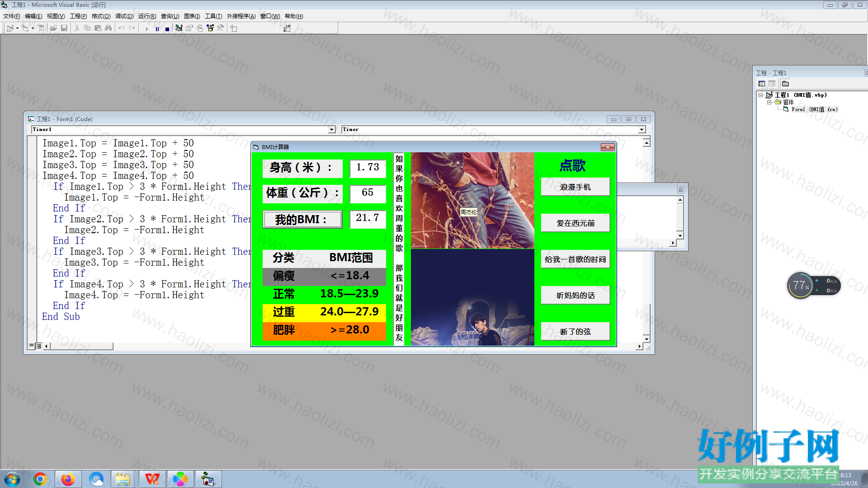Click the upper 周杰伦 photo in BMI form
The image size is (868, 488).
pos(472,201)
